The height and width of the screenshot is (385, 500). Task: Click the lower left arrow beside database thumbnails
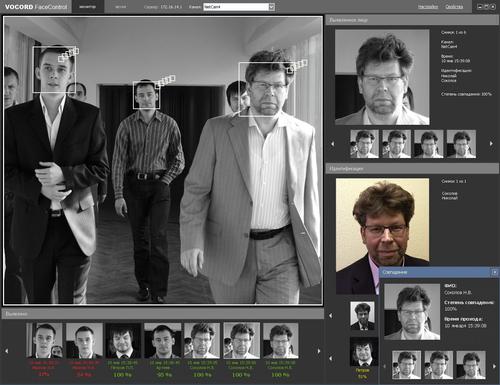pos(331,358)
